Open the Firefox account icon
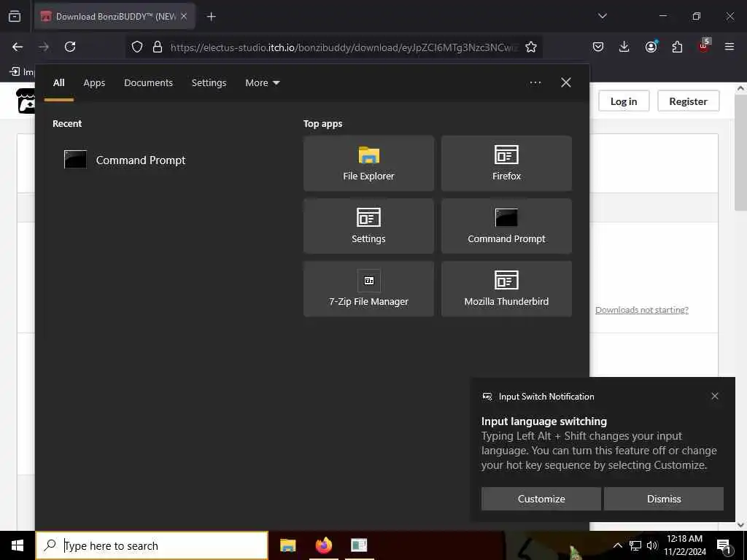Screen dimensions: 747x560 [651, 47]
